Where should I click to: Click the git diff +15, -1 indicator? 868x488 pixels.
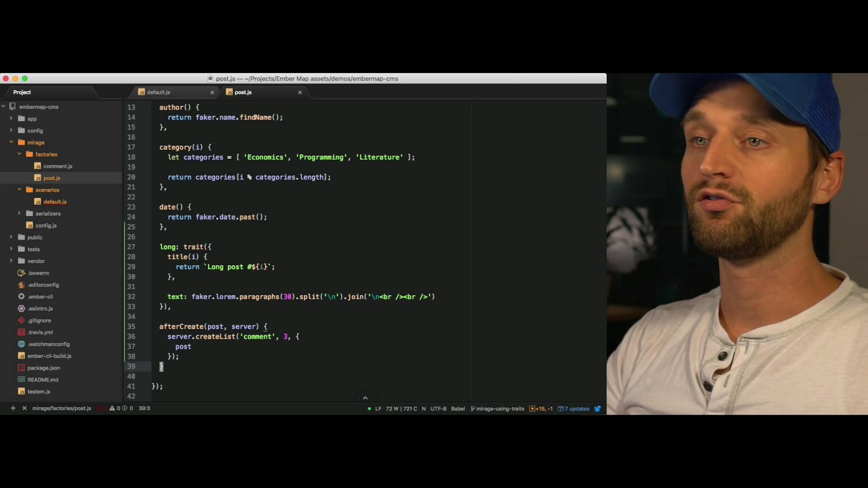click(x=541, y=409)
